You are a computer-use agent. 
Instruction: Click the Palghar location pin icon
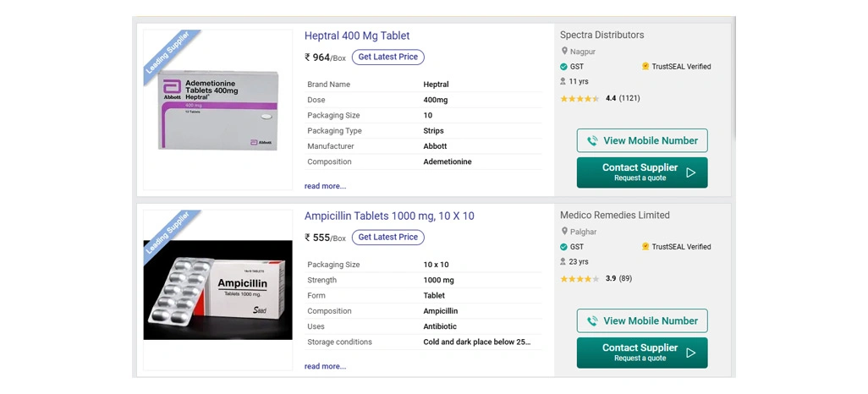tap(564, 232)
